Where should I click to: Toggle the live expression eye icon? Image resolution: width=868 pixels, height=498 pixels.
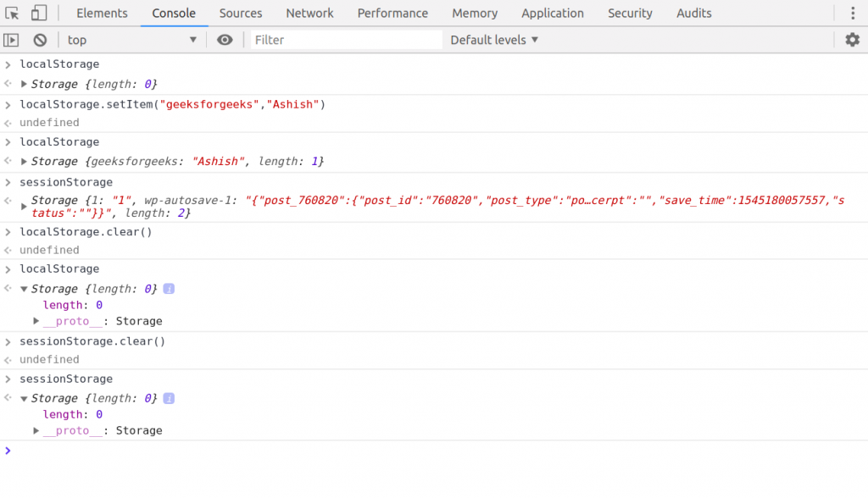click(x=225, y=40)
